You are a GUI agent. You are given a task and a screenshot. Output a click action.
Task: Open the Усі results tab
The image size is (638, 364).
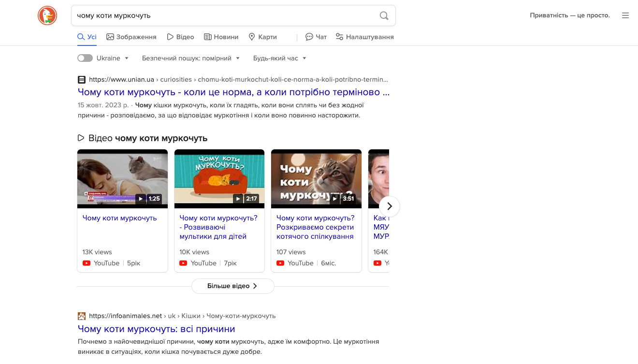point(87,37)
